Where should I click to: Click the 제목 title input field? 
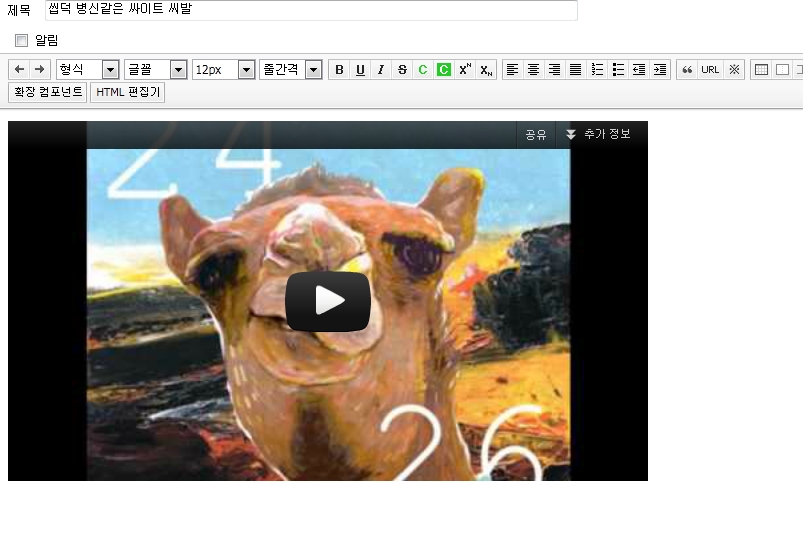[311, 10]
